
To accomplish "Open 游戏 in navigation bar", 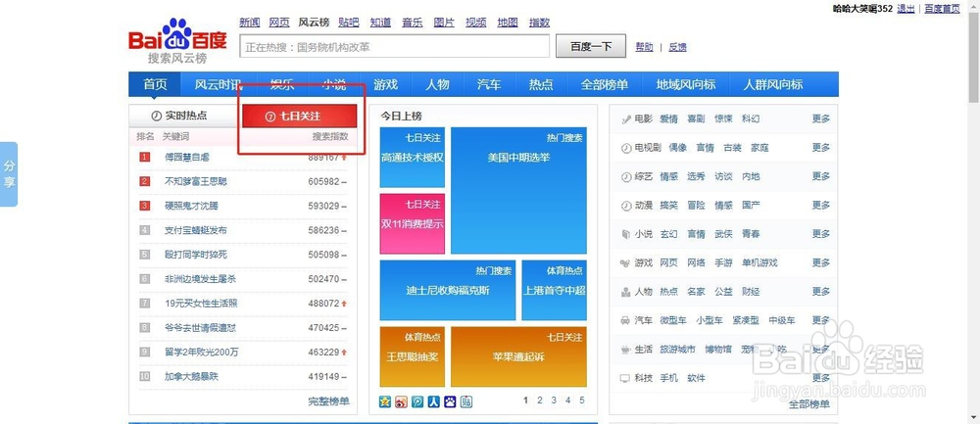I will click(x=385, y=84).
